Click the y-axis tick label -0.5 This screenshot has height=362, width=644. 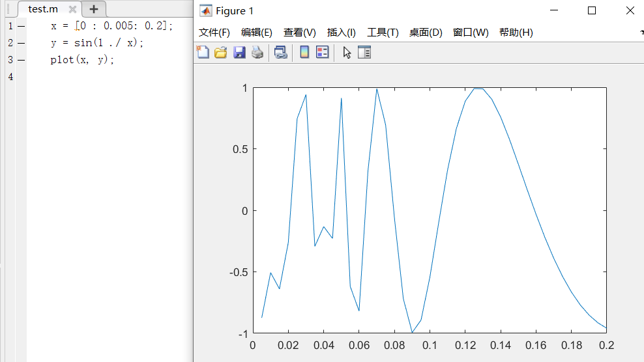(x=239, y=273)
